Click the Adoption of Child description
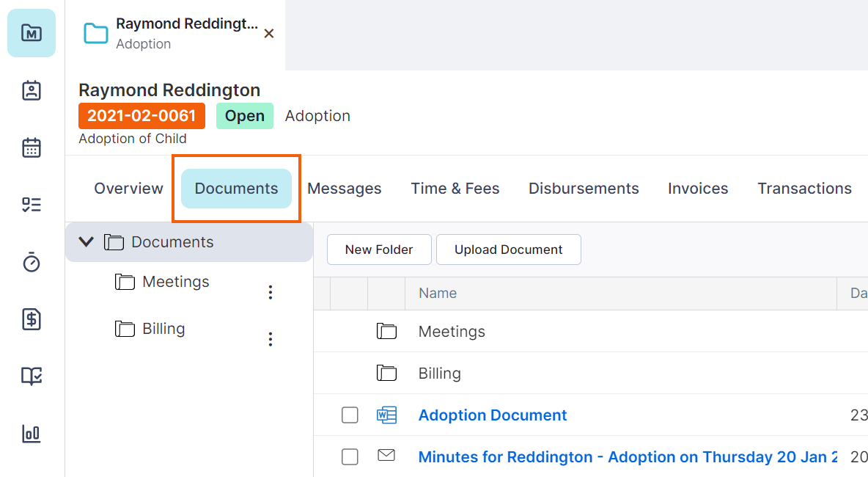The image size is (868, 477). click(132, 139)
